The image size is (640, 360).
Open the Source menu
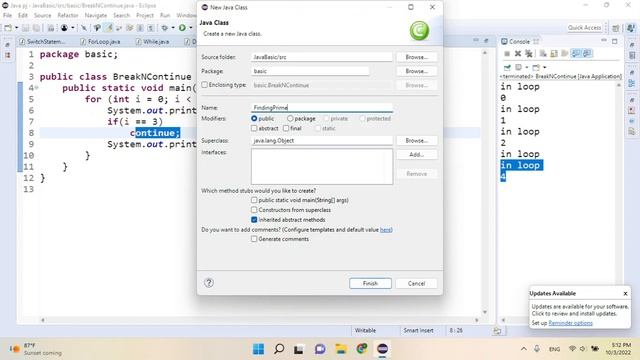[x=42, y=15]
